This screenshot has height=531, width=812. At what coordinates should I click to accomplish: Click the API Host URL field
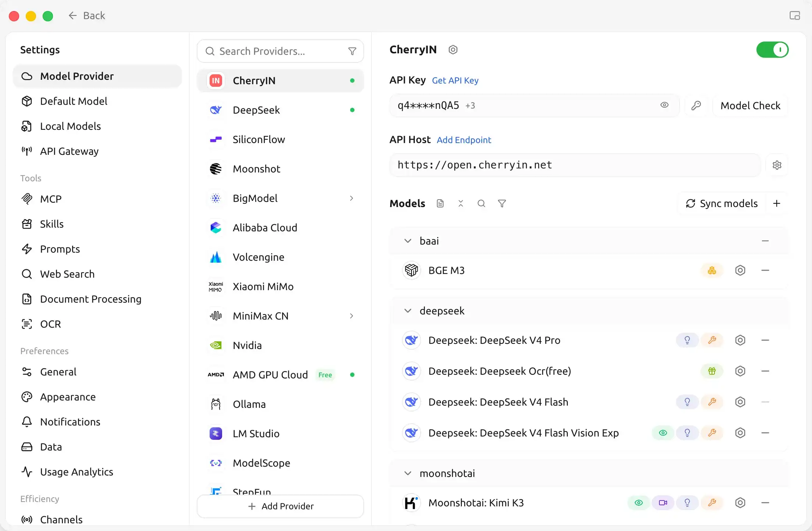click(575, 165)
